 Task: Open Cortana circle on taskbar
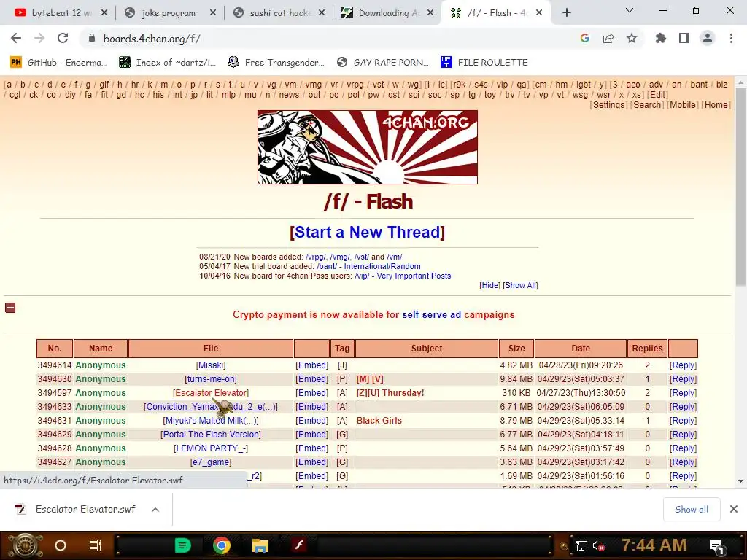61,545
